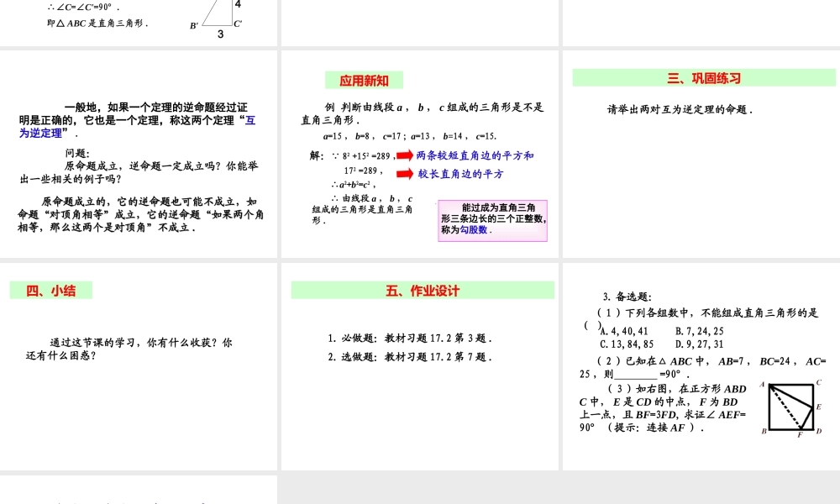Image resolution: width=840 pixels, height=504 pixels.
Task: Click the 三、巩固练习 green banner
Action: click(704, 79)
